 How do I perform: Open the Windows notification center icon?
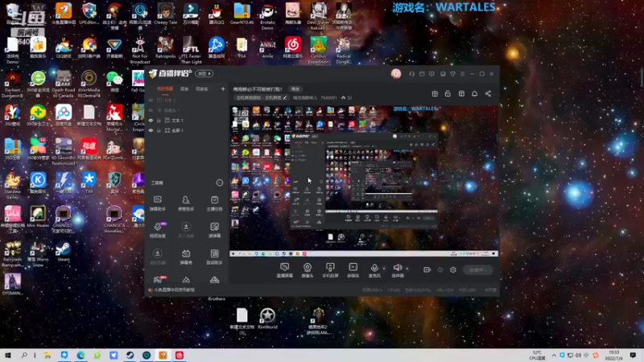point(633,355)
